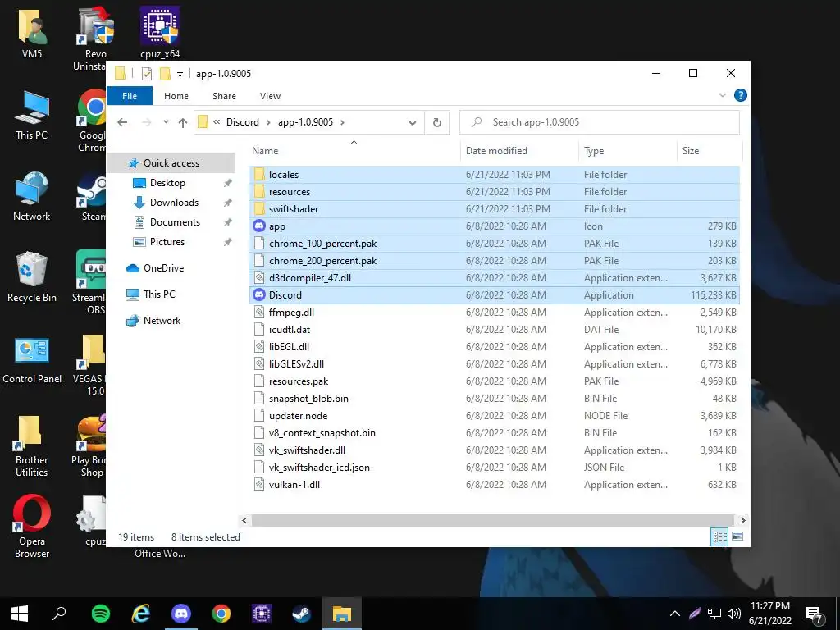Click the ffmpeg.dll file icon
The width and height of the screenshot is (840, 630).
pos(259,312)
